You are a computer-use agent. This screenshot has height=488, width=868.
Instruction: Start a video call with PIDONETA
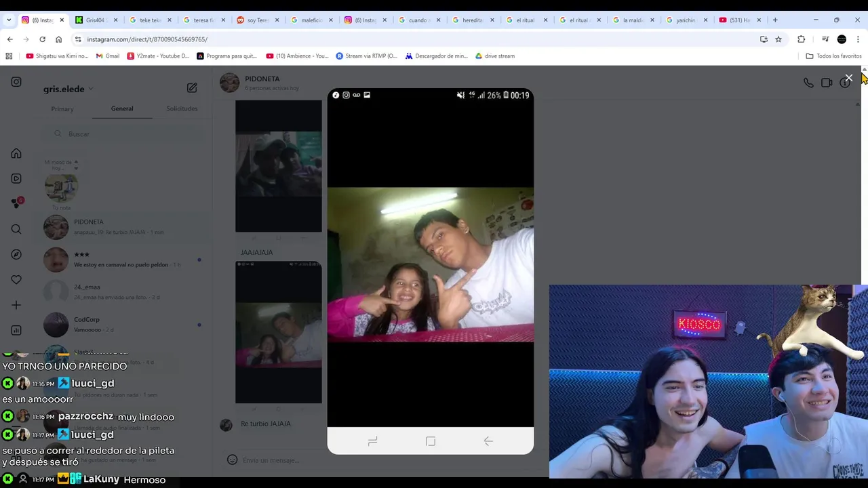827,83
